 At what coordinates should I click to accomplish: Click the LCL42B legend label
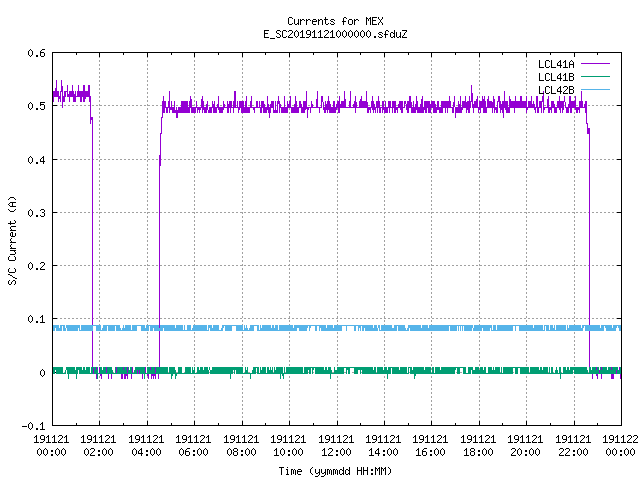click(x=556, y=90)
